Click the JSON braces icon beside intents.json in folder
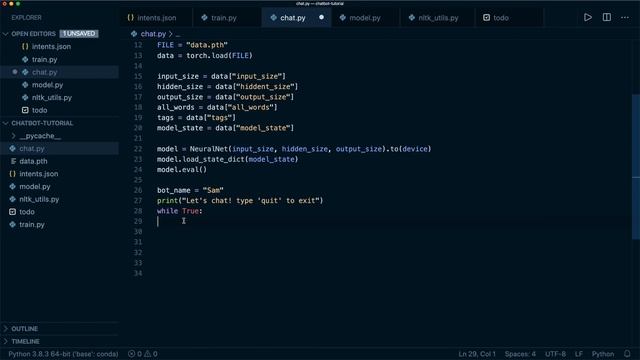Viewport: 640px width, 360px height. pyautogui.click(x=13, y=174)
